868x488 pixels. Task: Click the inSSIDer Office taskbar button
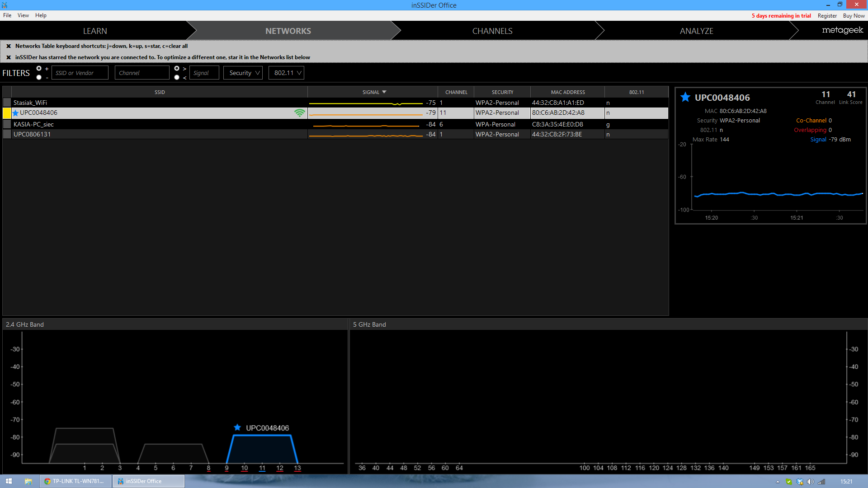[x=149, y=481]
